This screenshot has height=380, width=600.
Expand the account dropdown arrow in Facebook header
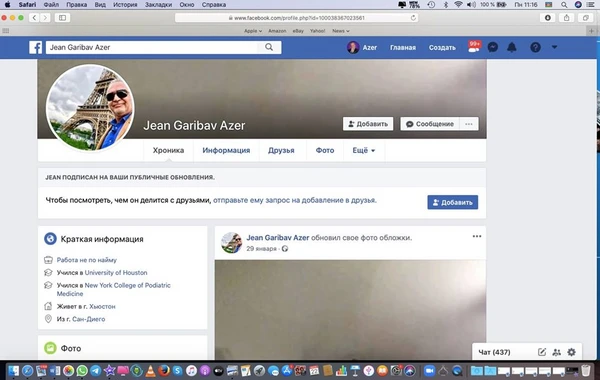(x=554, y=47)
